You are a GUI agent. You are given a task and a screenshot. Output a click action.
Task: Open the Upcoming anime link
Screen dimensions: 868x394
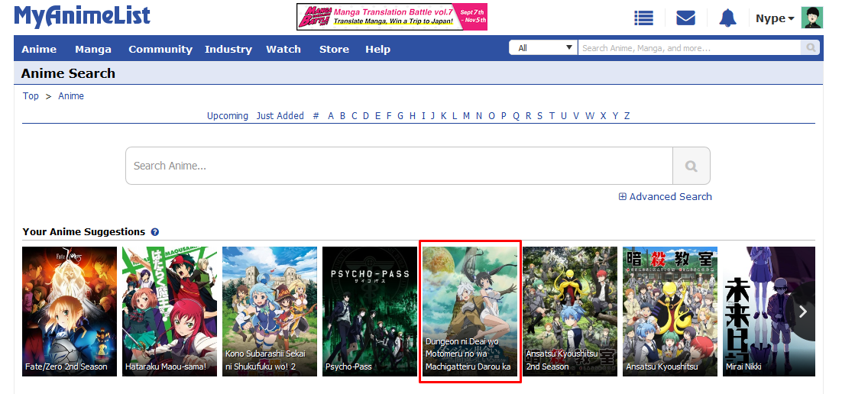pos(228,115)
